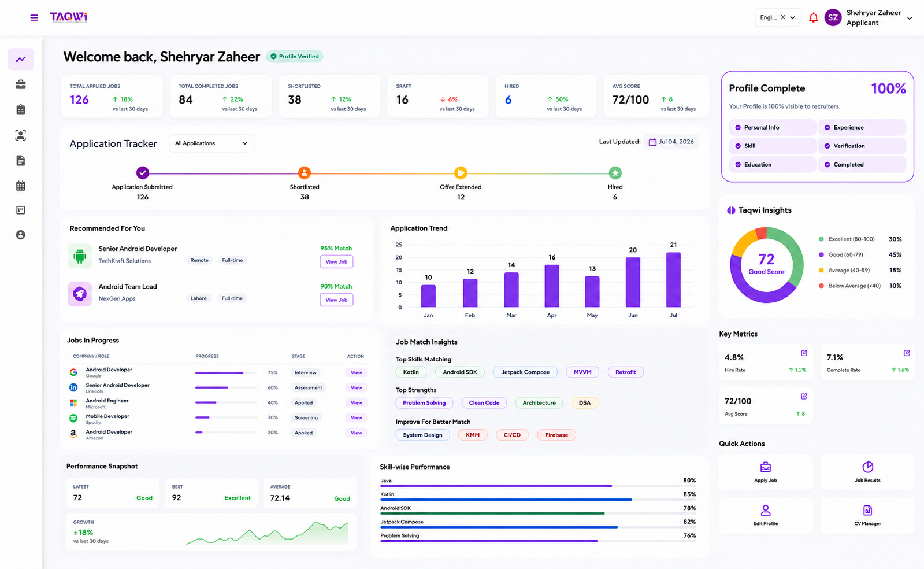Click the Google logo in jobs list
The height and width of the screenshot is (569, 924).
click(x=73, y=372)
